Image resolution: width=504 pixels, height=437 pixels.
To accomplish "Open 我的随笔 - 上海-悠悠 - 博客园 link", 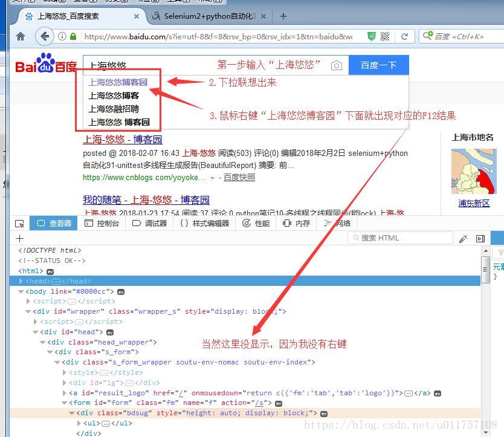I will click(146, 200).
